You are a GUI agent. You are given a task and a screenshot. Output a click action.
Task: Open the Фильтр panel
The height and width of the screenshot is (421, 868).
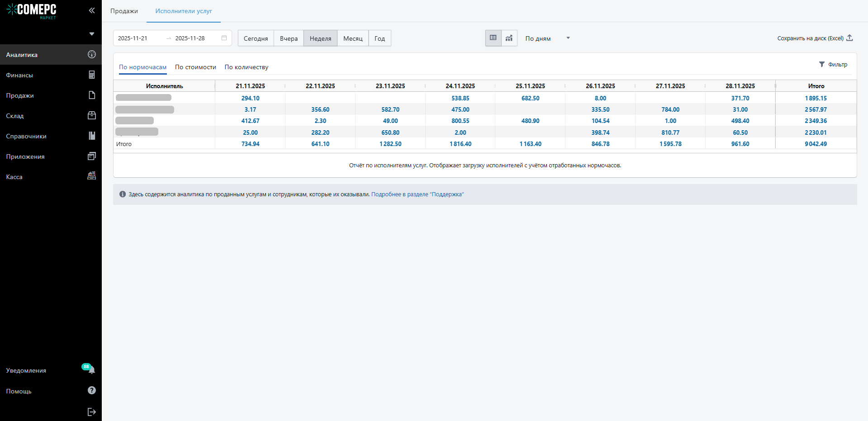click(833, 65)
